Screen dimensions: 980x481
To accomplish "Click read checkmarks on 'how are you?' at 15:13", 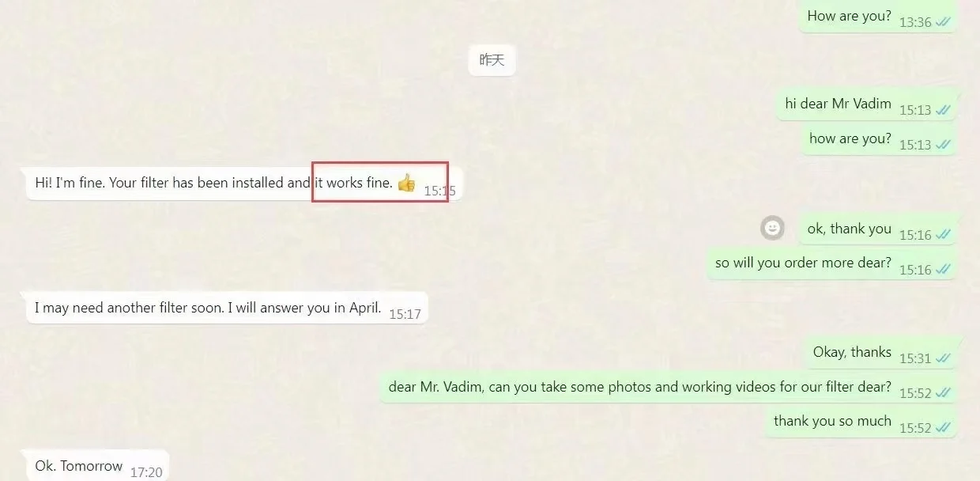I will [x=943, y=145].
